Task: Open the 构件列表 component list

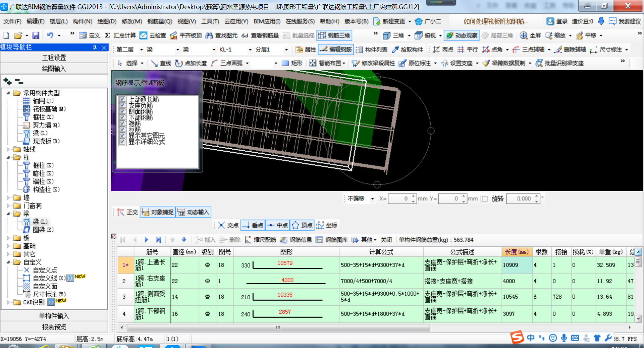Action: tap(372, 49)
